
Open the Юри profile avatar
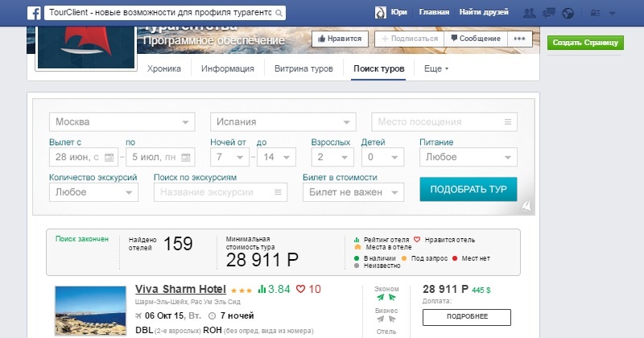[x=380, y=13]
